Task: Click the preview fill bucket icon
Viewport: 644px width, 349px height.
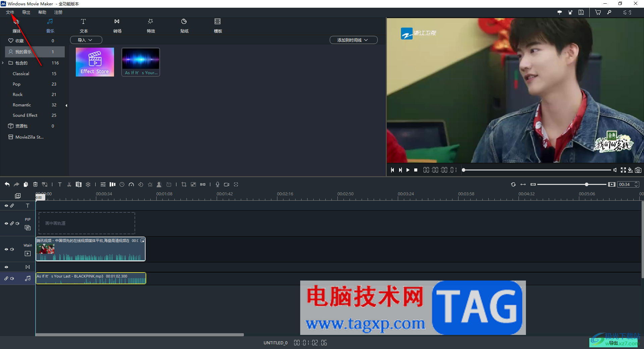Action: pos(631,170)
